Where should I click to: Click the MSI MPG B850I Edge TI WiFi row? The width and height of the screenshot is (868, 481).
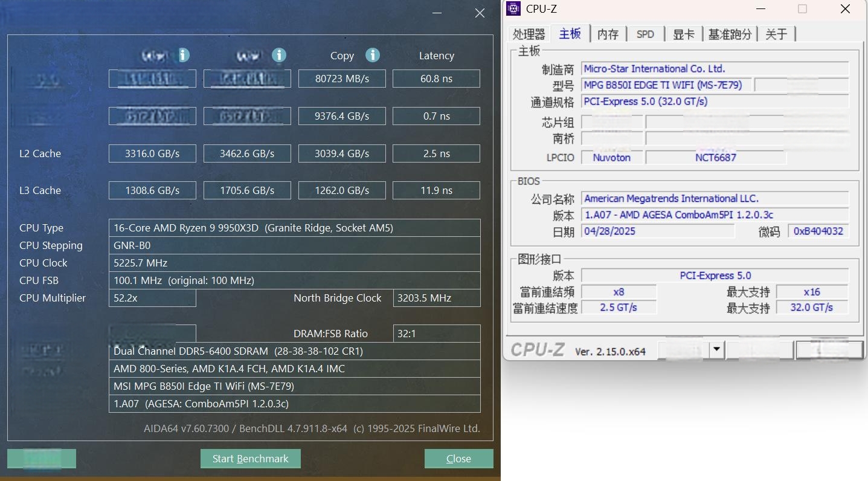point(295,386)
